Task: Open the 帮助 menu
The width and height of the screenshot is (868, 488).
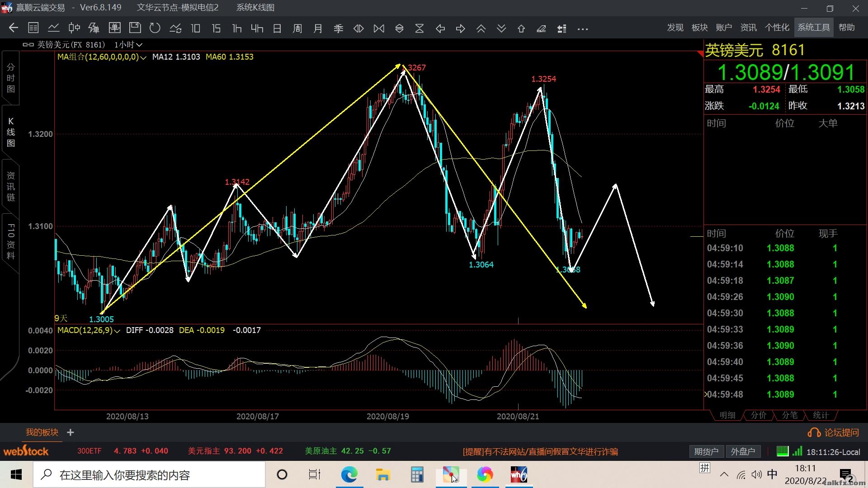Action: pos(846,28)
